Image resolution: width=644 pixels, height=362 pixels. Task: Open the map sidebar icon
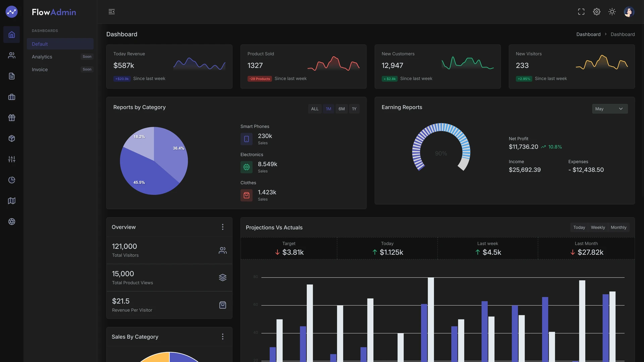(x=12, y=201)
